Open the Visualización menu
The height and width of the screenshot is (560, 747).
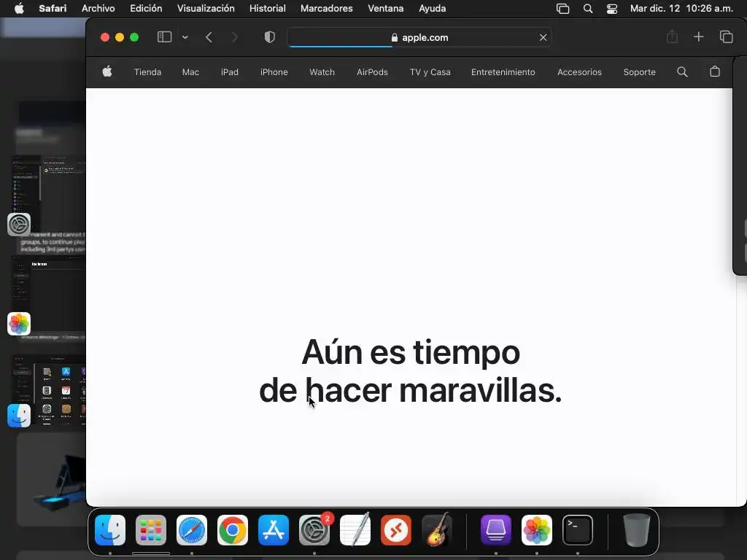click(206, 8)
